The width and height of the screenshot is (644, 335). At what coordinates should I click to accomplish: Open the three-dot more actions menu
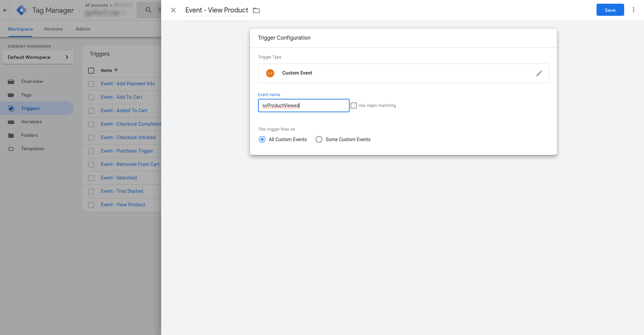pos(633,10)
